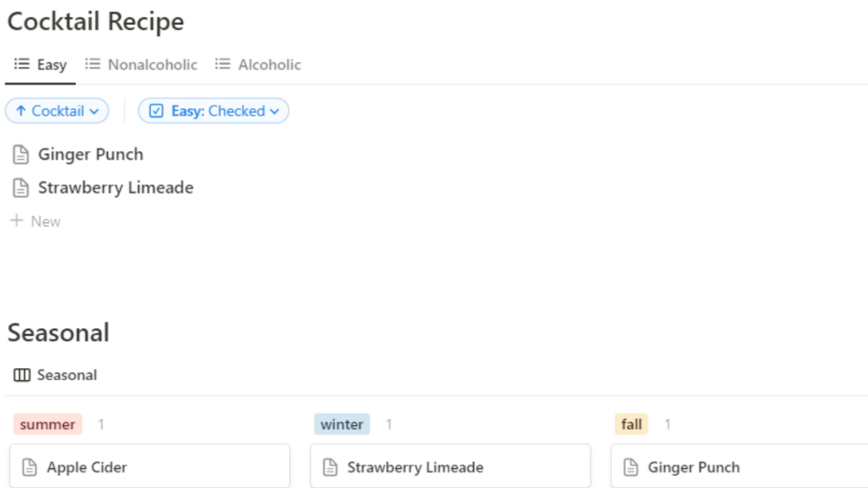This screenshot has width=868, height=488.
Task: Click page icon on Strawberry Limeade board card
Action: [330, 467]
